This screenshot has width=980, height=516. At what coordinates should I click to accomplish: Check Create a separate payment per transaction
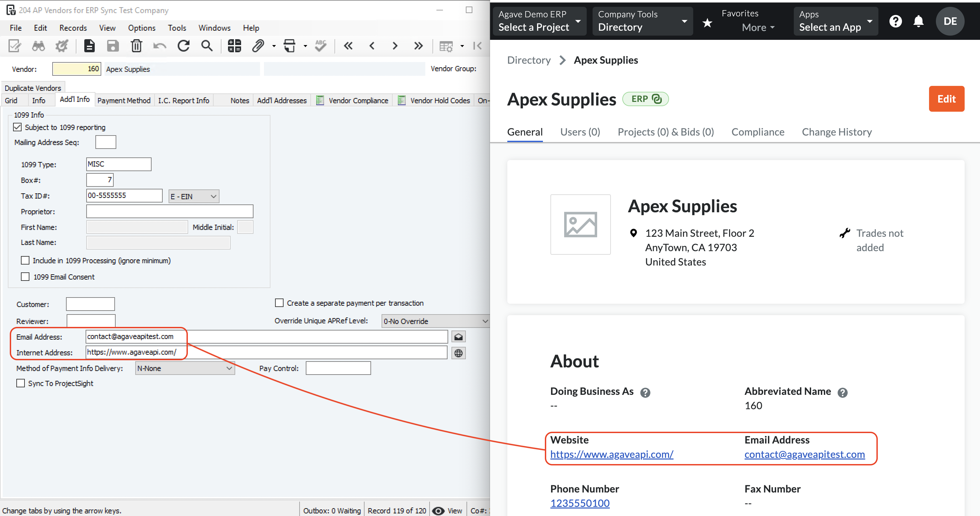click(x=279, y=303)
